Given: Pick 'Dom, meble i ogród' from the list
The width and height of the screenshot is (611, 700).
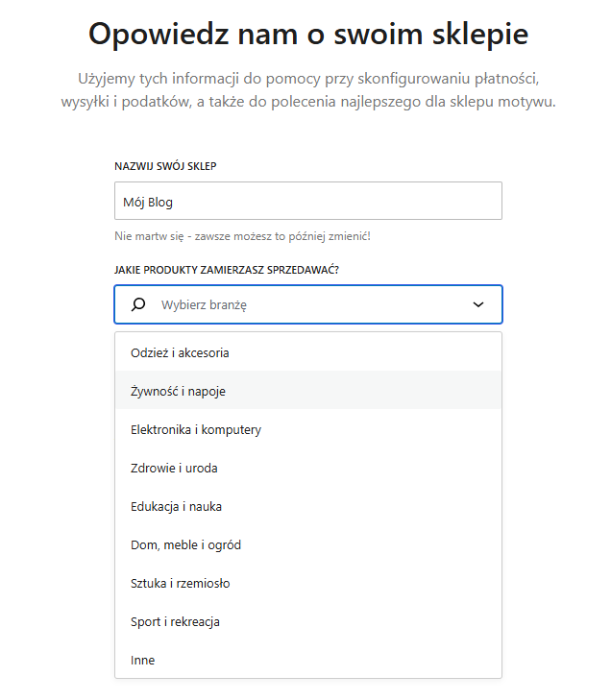Looking at the screenshot, I should (185, 544).
